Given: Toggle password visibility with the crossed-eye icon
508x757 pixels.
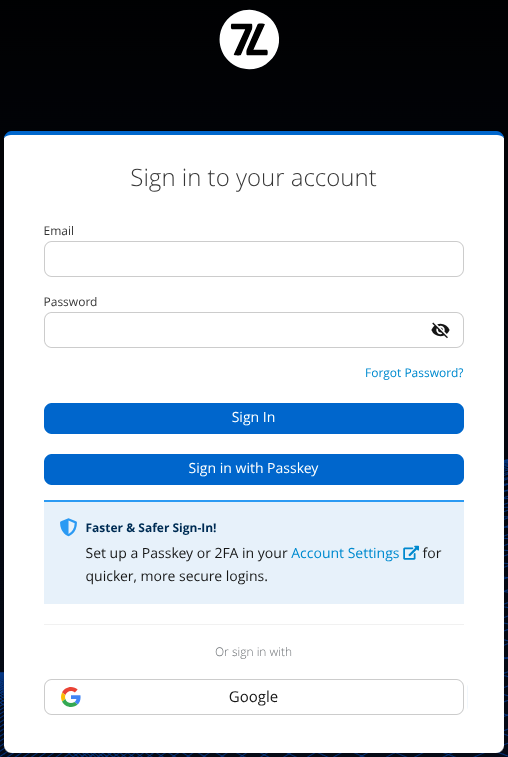Looking at the screenshot, I should point(440,330).
